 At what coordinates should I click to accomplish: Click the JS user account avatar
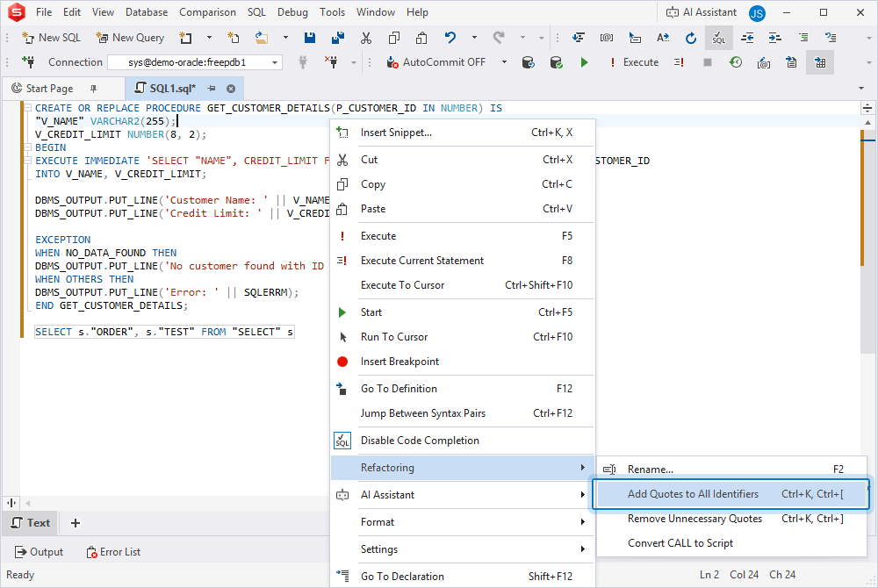[x=757, y=13]
